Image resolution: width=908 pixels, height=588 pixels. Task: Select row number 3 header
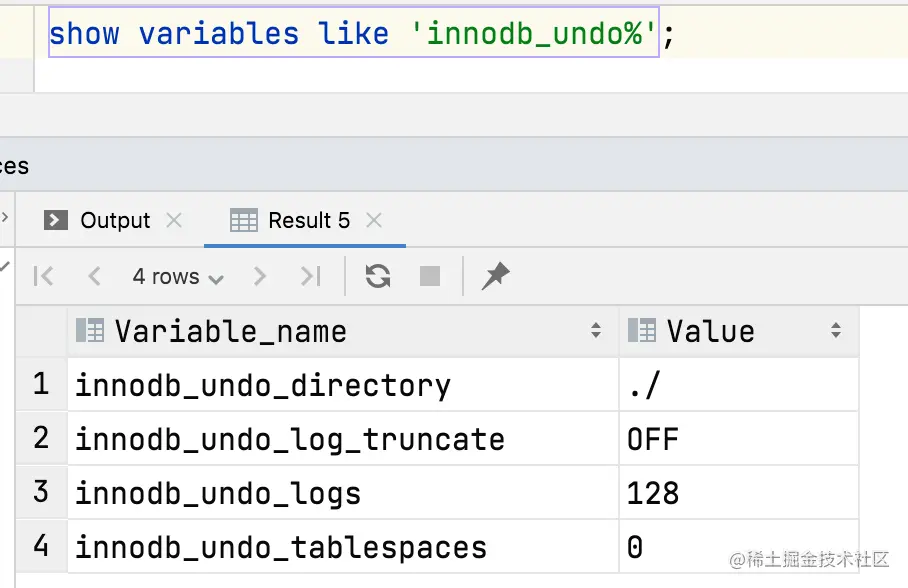pos(41,493)
